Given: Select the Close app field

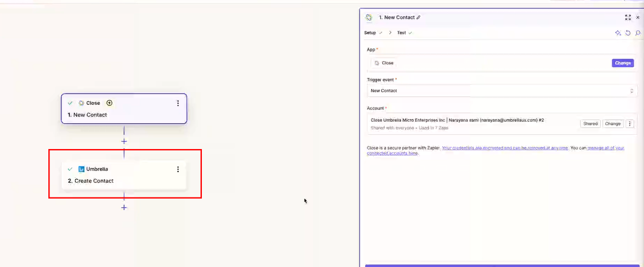Looking at the screenshot, I should point(502,63).
